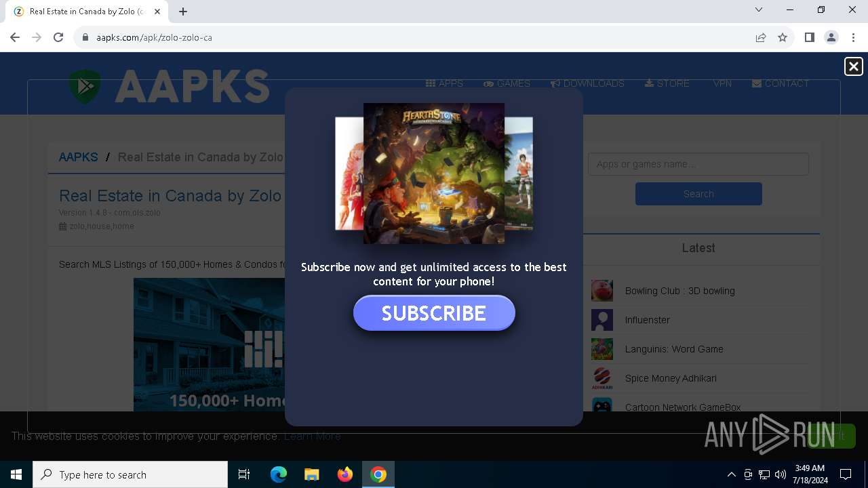This screenshot has width=868, height=488.
Task: Open the GAMES menu
Action: 507,83
